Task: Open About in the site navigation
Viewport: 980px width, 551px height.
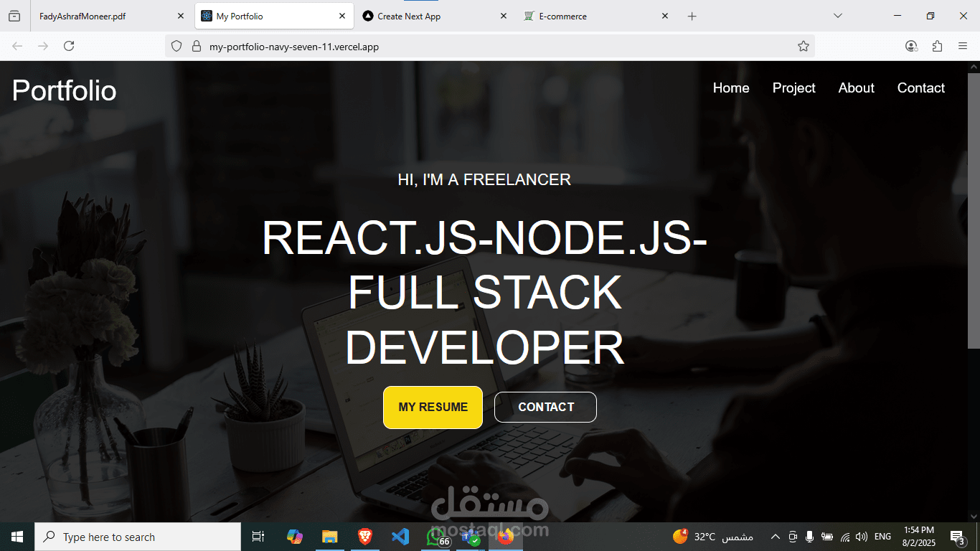Action: point(856,88)
